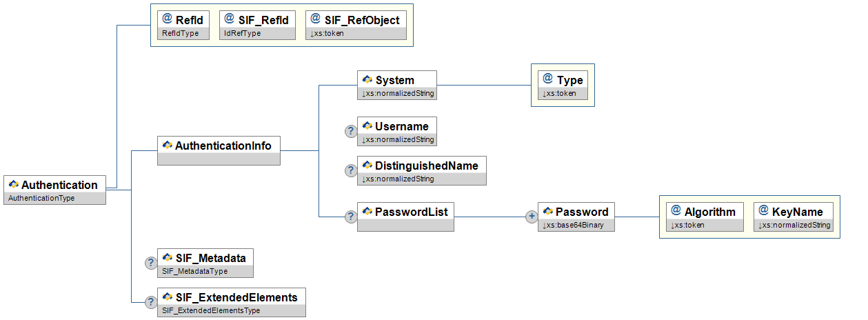Click the question mark icon beside DistinguishedName
The image size is (868, 320).
pos(350,170)
